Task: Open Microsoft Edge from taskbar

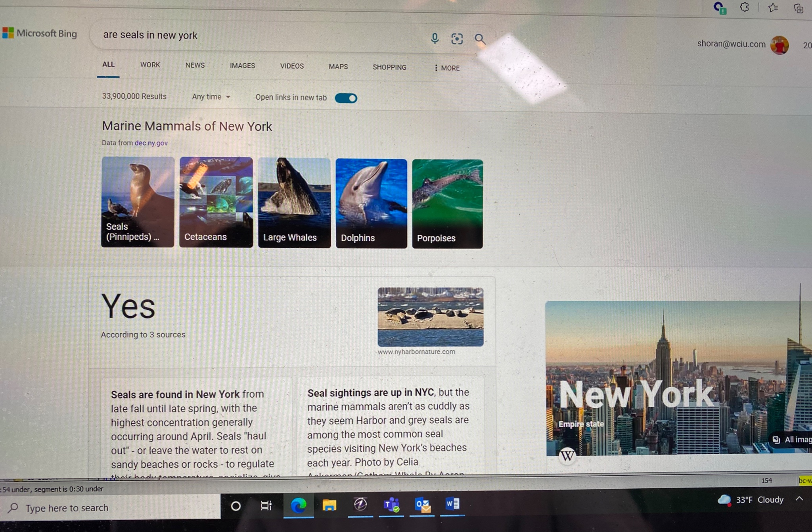Action: (x=299, y=505)
